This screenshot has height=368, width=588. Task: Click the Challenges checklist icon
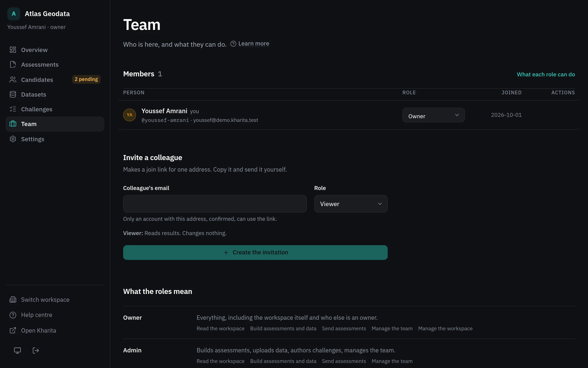13,109
